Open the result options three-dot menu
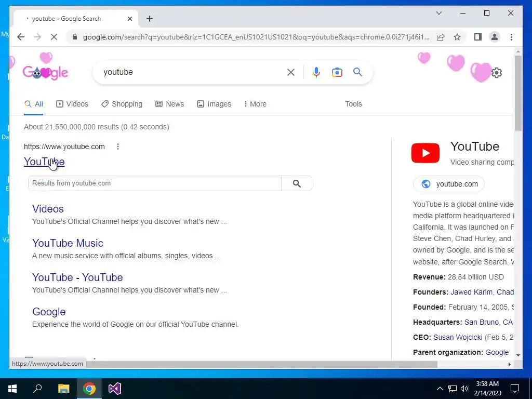The image size is (532, 399). (x=118, y=147)
